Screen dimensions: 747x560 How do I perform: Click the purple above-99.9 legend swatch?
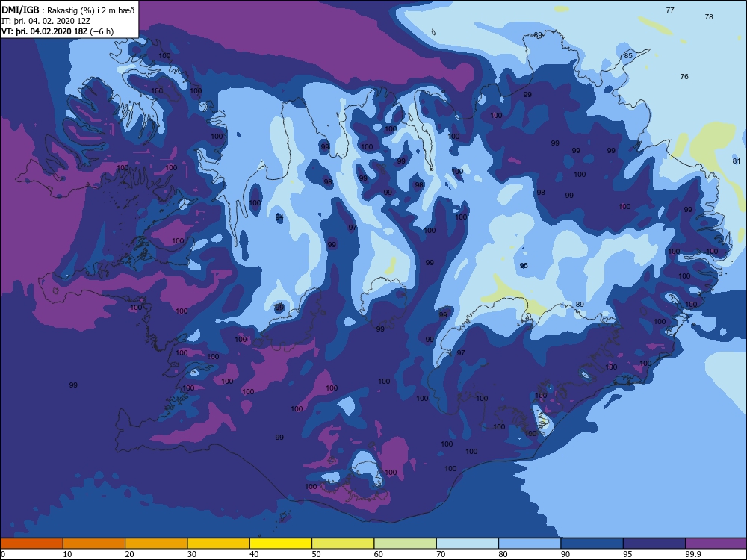point(716,544)
